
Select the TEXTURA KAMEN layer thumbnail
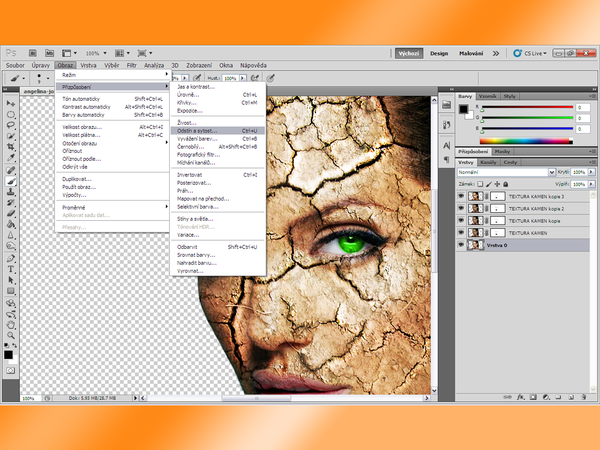(475, 232)
